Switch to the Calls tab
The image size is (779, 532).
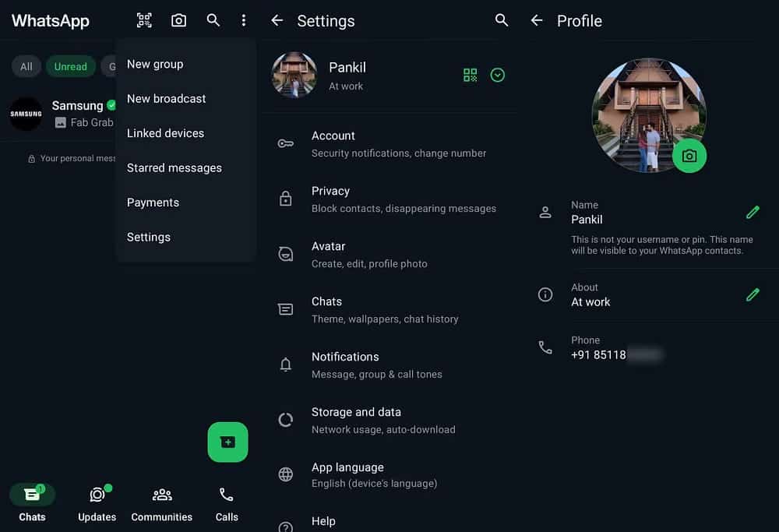227,502
